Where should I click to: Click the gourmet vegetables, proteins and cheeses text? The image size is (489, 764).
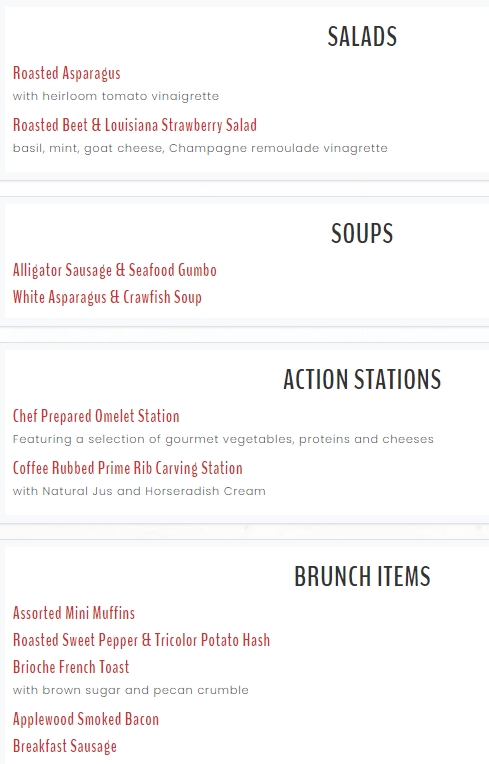[299, 439]
